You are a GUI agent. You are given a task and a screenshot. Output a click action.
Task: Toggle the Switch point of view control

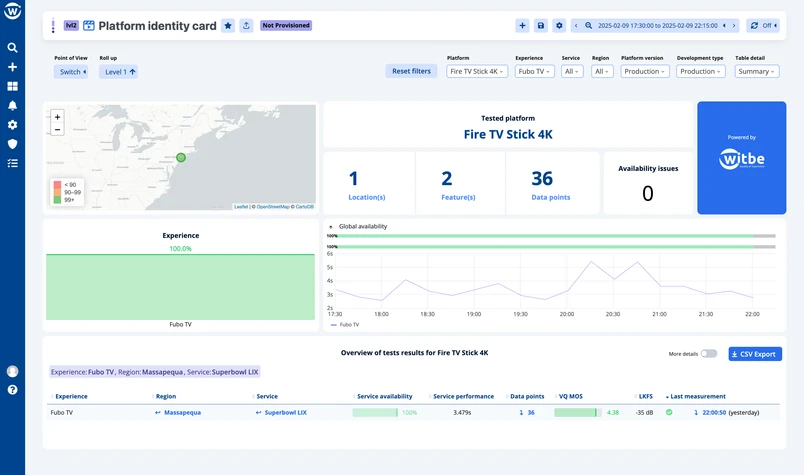pos(71,72)
